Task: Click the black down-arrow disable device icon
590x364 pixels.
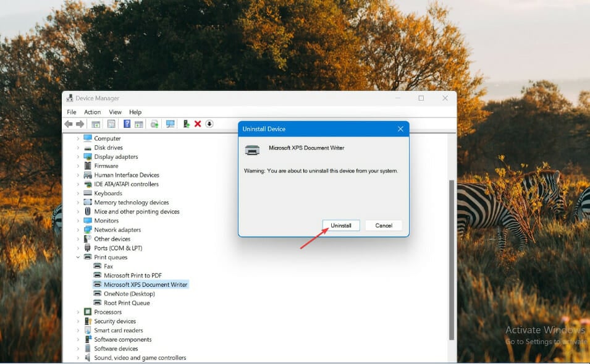Action: pyautogui.click(x=209, y=124)
